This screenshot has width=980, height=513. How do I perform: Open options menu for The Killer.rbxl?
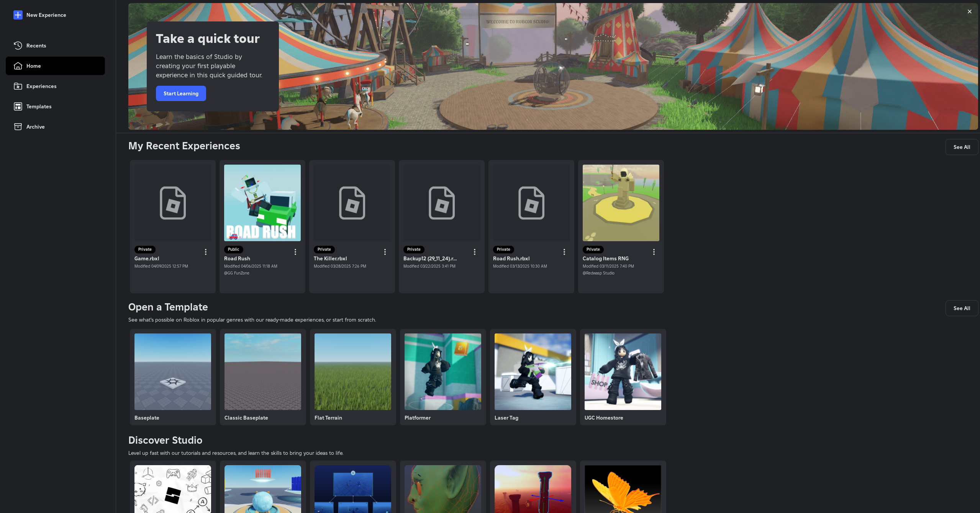(385, 252)
